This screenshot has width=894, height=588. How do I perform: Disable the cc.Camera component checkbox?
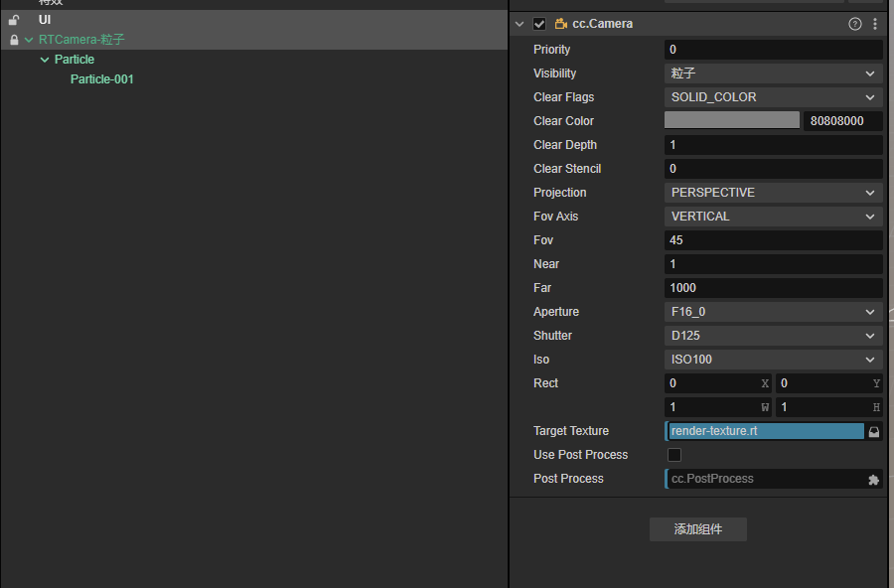coord(539,24)
